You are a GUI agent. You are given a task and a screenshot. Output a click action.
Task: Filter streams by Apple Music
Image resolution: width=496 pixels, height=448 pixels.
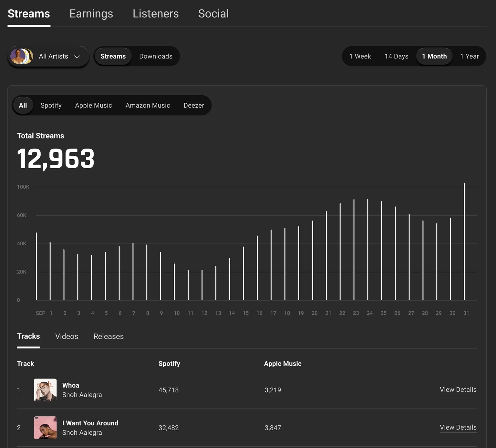(x=93, y=105)
